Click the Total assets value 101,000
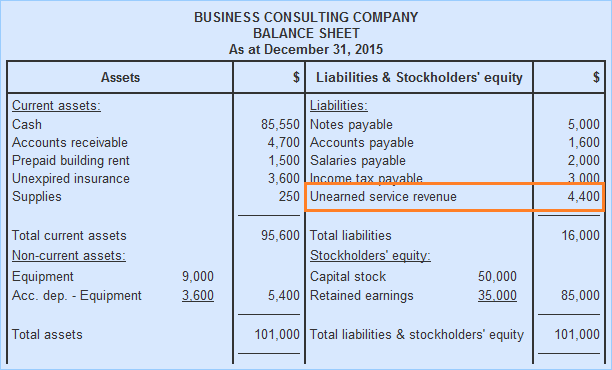 [277, 334]
